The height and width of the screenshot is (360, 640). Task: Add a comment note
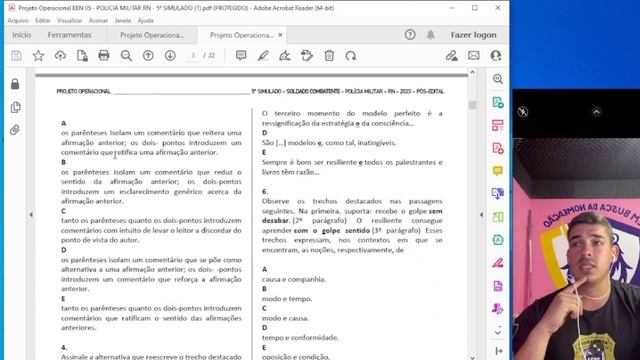[241, 56]
